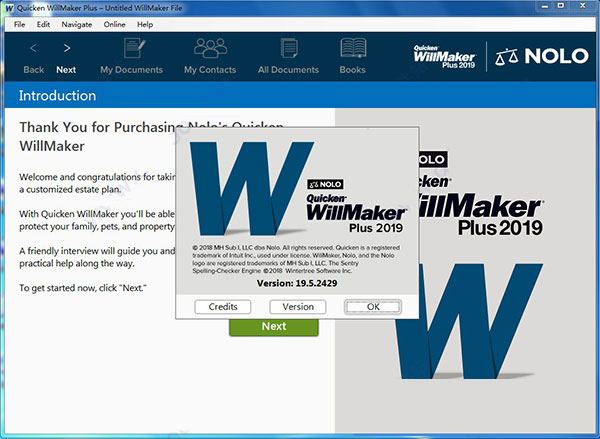Open the File menu
The height and width of the screenshot is (439, 600).
click(20, 24)
